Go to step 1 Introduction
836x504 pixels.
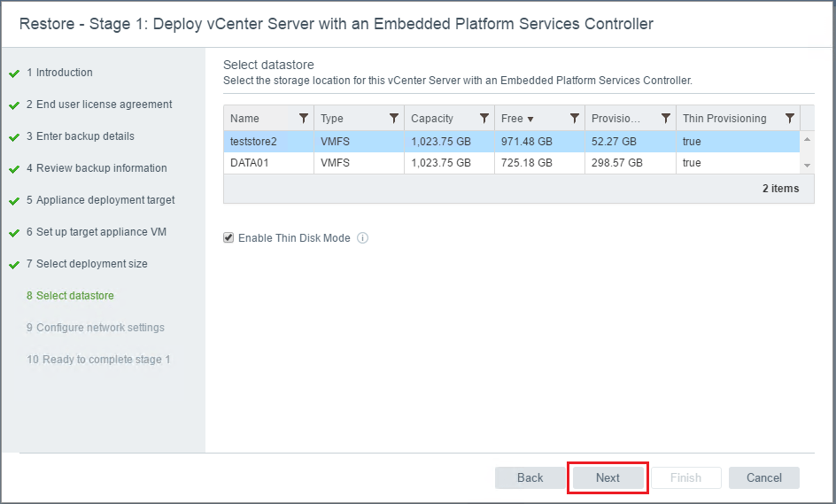tap(59, 73)
